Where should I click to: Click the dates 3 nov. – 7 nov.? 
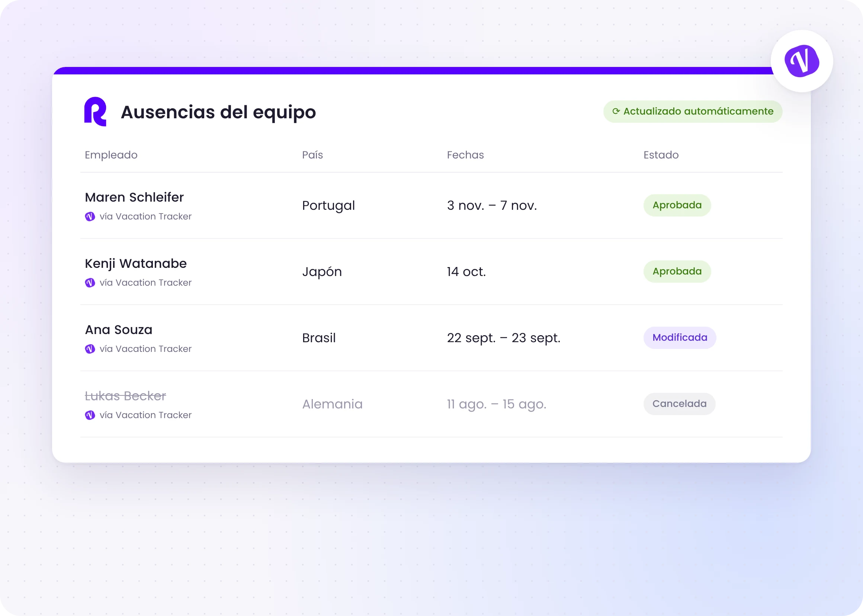tap(492, 206)
